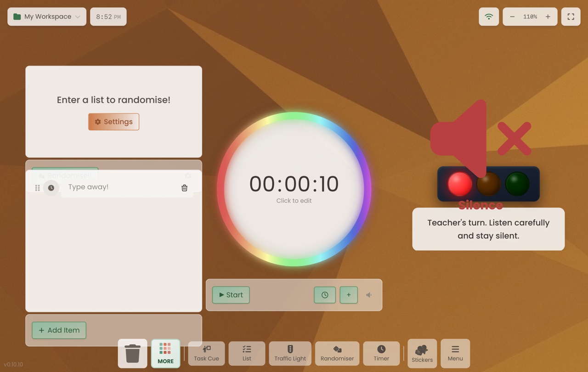Select the red traffic light
Viewport: 588px width, 372px height.
[460, 184]
